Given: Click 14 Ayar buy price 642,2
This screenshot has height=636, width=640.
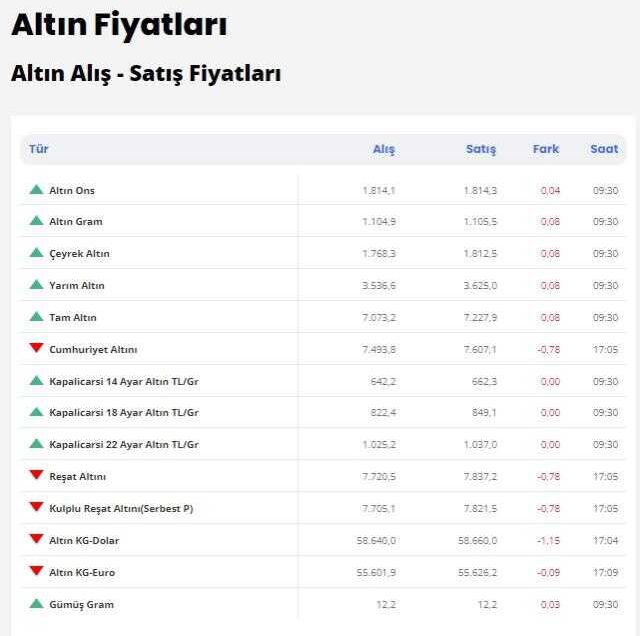Looking at the screenshot, I should tap(383, 381).
